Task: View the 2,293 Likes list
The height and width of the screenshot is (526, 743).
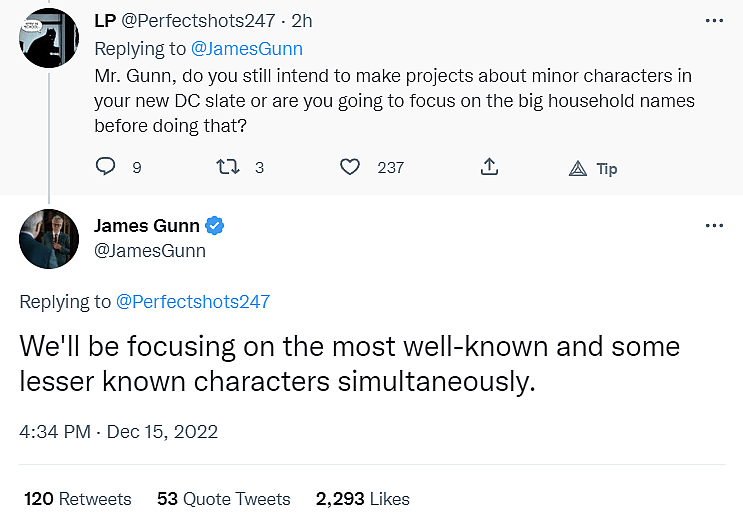Action: coord(362,498)
